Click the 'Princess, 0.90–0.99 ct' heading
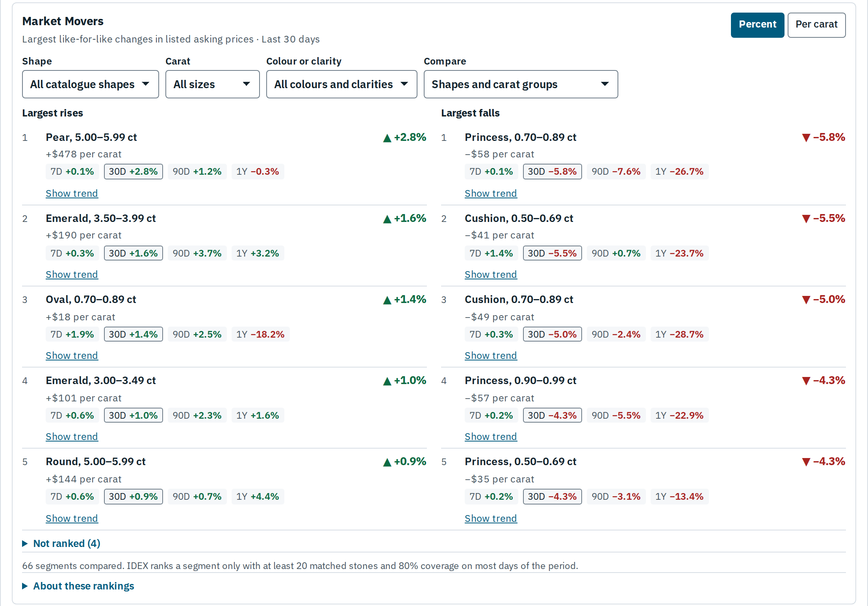868x606 pixels. click(x=521, y=381)
